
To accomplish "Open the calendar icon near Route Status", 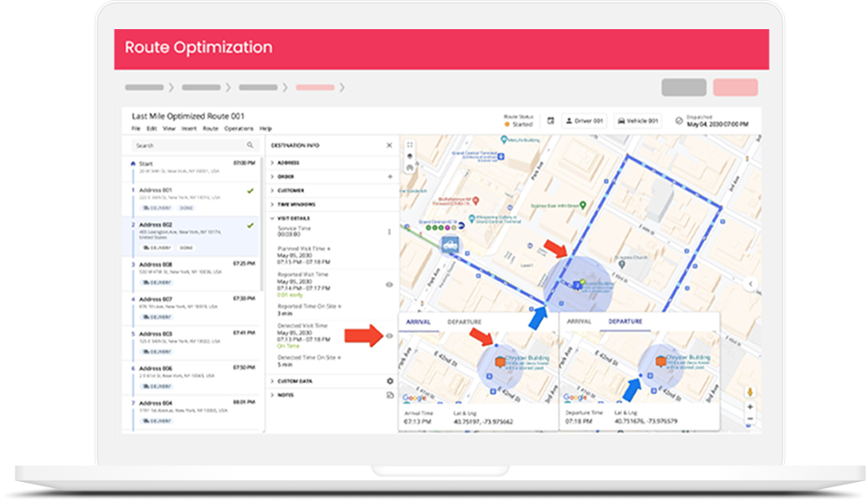I will 550,120.
